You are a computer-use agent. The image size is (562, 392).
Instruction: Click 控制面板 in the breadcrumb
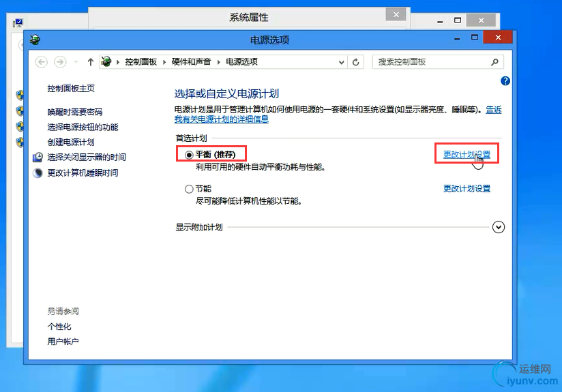(141, 62)
